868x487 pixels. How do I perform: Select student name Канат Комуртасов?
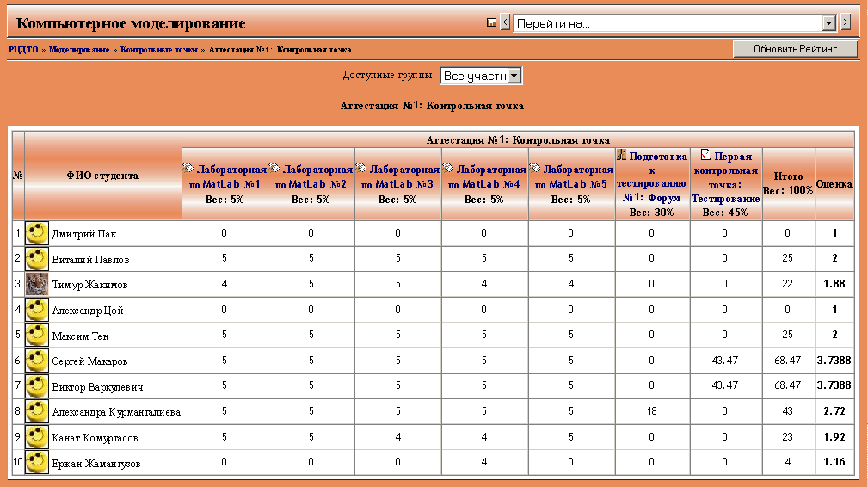tap(95, 437)
